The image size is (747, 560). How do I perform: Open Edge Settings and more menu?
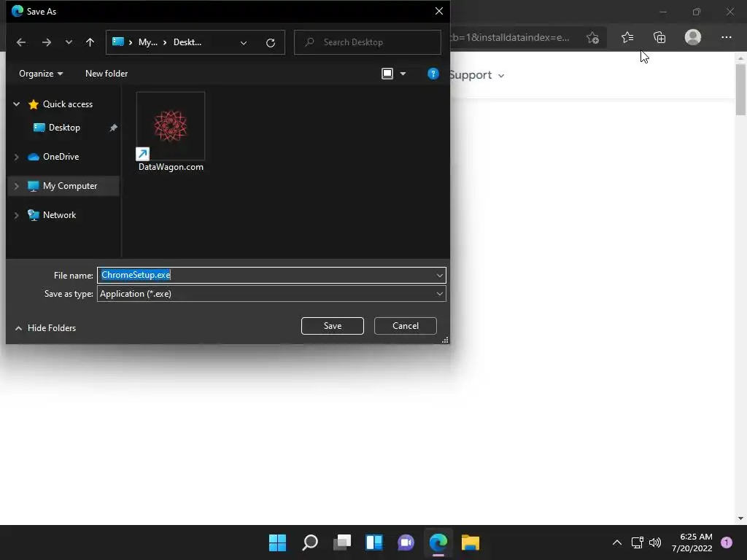pos(726,37)
